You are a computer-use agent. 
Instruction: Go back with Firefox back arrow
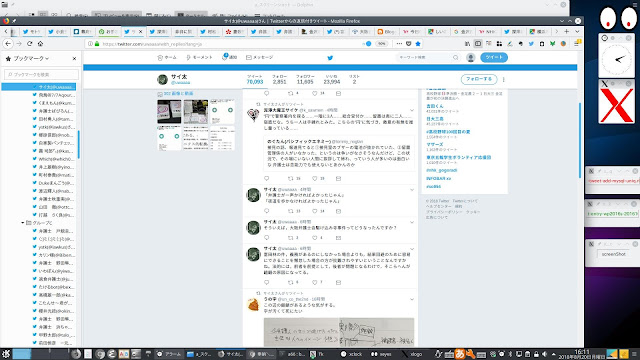8,44
